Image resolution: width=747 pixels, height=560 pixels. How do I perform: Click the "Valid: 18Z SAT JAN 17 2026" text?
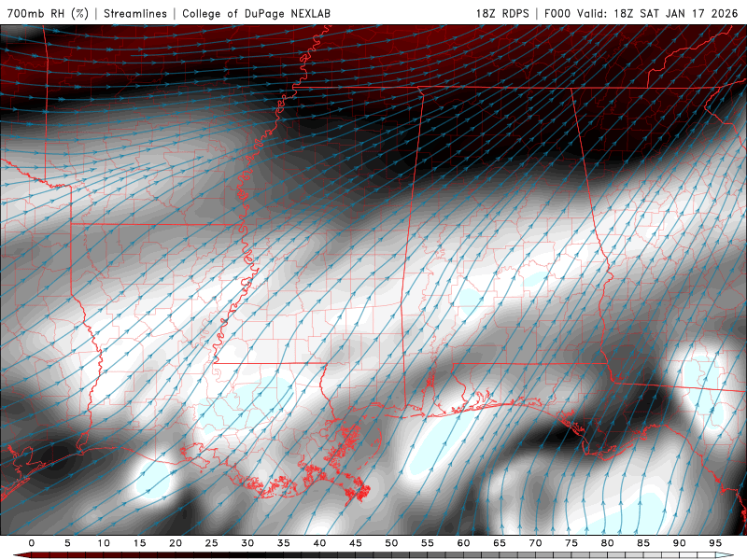point(657,13)
